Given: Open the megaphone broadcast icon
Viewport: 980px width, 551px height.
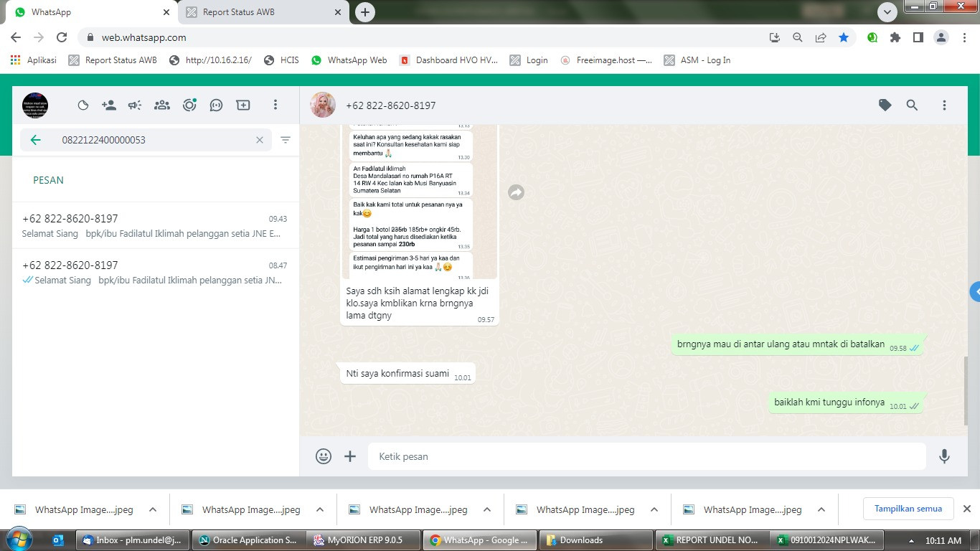Looking at the screenshot, I should coord(135,105).
